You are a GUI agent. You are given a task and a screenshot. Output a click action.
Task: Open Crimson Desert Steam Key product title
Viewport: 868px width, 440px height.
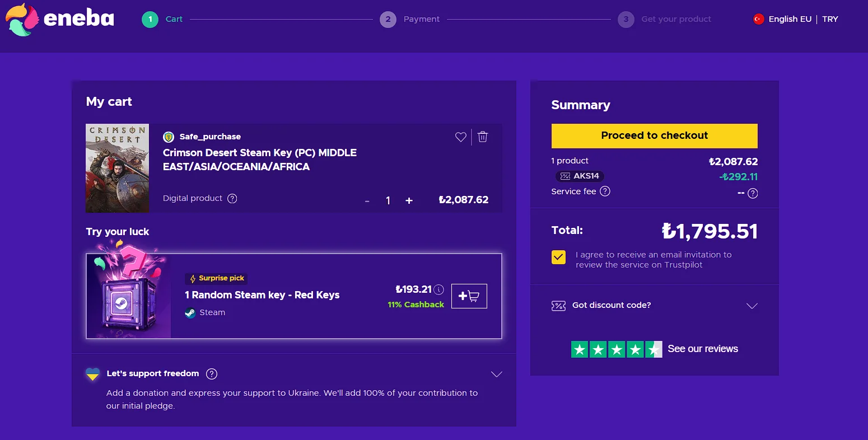pyautogui.click(x=260, y=160)
